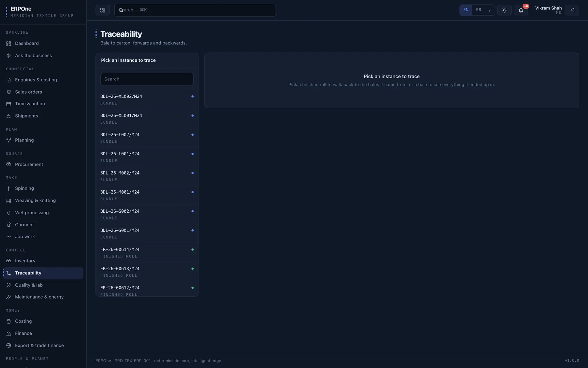Click the Spinning icon in sidebar
The image size is (588, 368).
[8, 188]
